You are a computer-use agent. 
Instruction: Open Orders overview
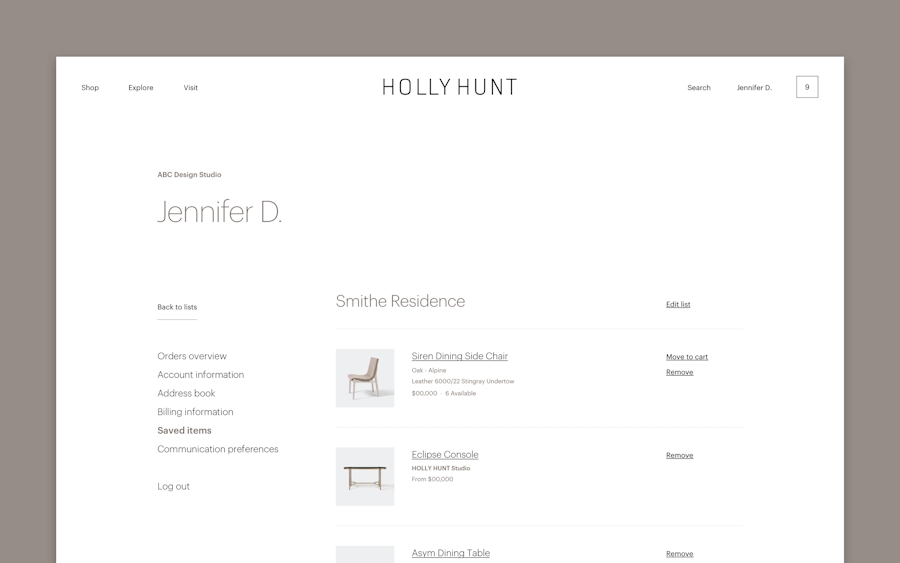(x=192, y=356)
